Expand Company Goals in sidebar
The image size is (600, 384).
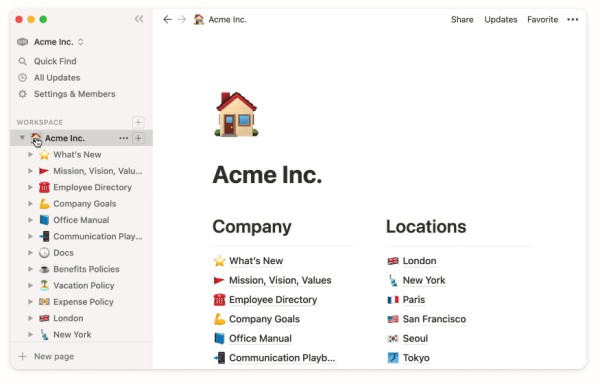[30, 204]
